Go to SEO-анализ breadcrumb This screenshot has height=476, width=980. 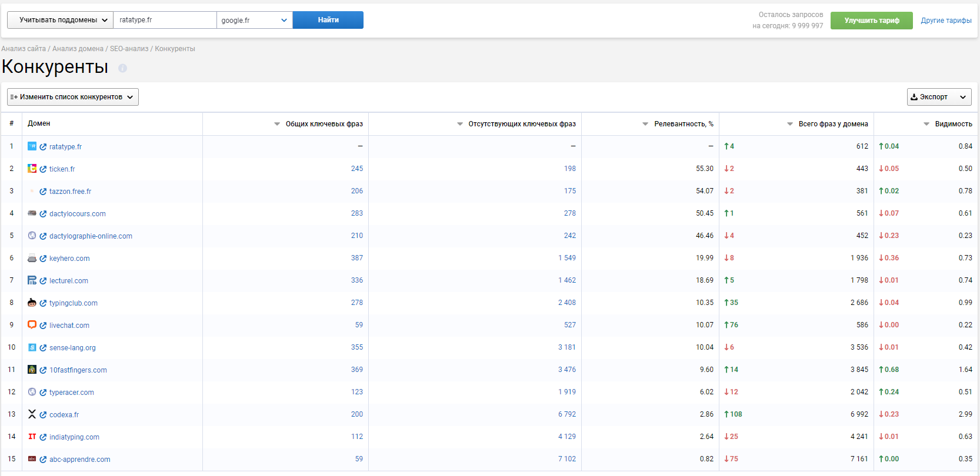pyautogui.click(x=129, y=49)
